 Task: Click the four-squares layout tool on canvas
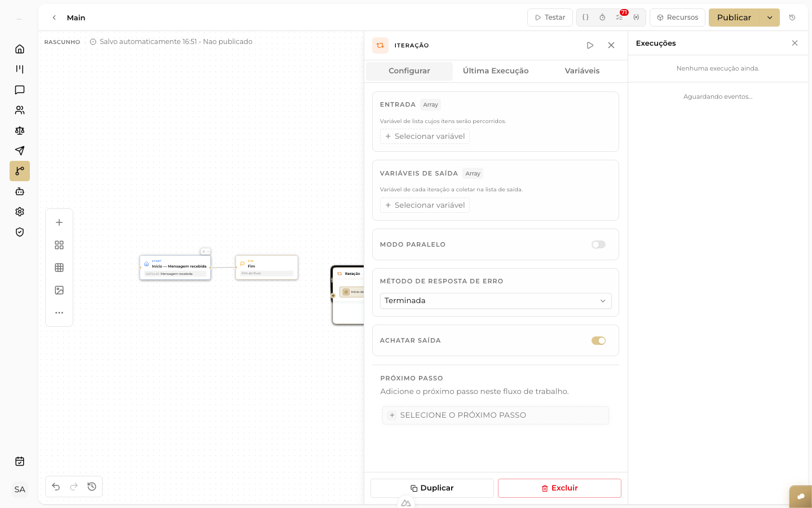[59, 245]
